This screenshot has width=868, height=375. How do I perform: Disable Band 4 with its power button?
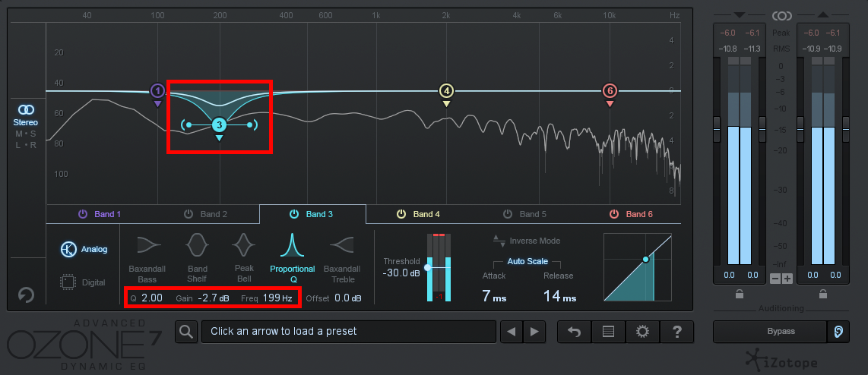point(401,213)
